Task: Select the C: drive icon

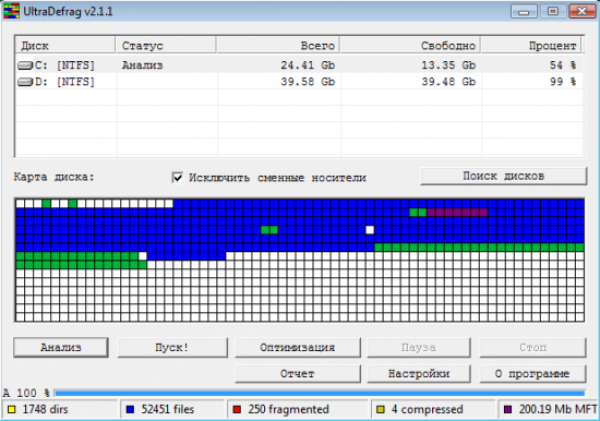Action: 25,65
